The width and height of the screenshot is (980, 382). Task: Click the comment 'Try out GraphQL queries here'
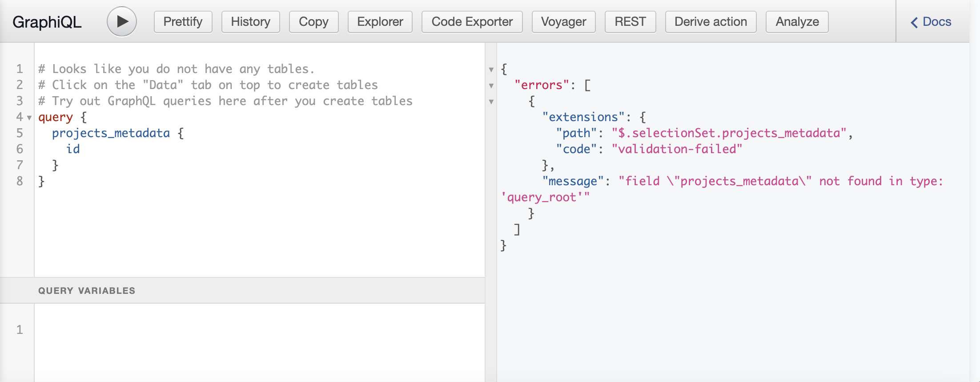[225, 101]
